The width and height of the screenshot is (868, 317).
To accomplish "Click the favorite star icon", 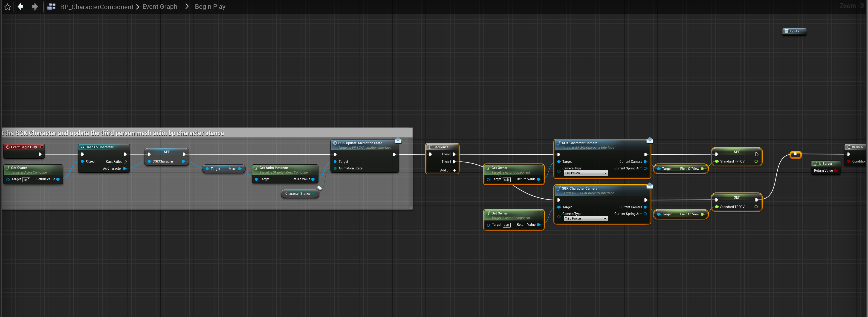I will tap(7, 7).
